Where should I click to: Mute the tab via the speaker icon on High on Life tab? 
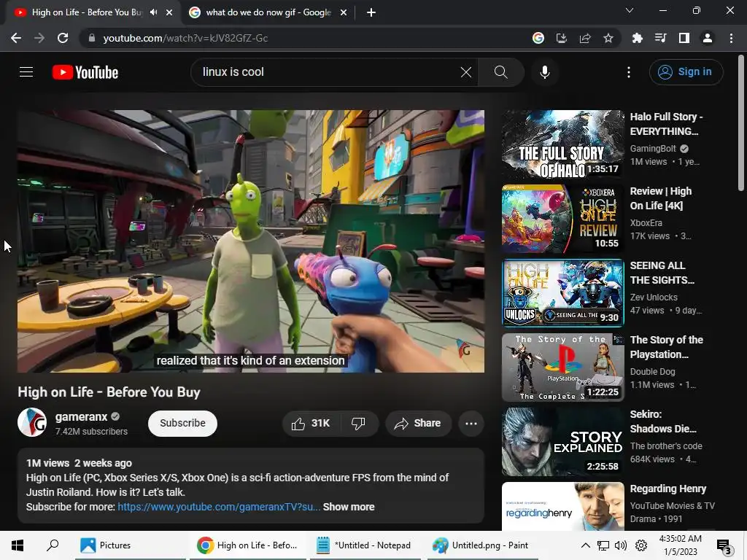tap(153, 12)
